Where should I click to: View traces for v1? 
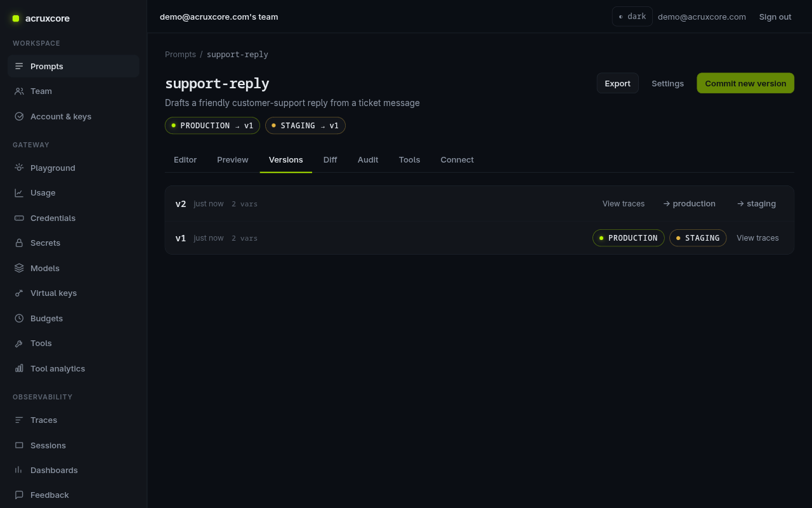(x=757, y=238)
